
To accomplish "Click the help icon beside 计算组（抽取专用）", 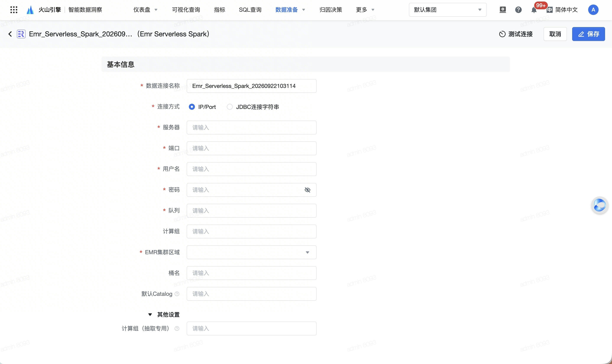I will 177,328.
